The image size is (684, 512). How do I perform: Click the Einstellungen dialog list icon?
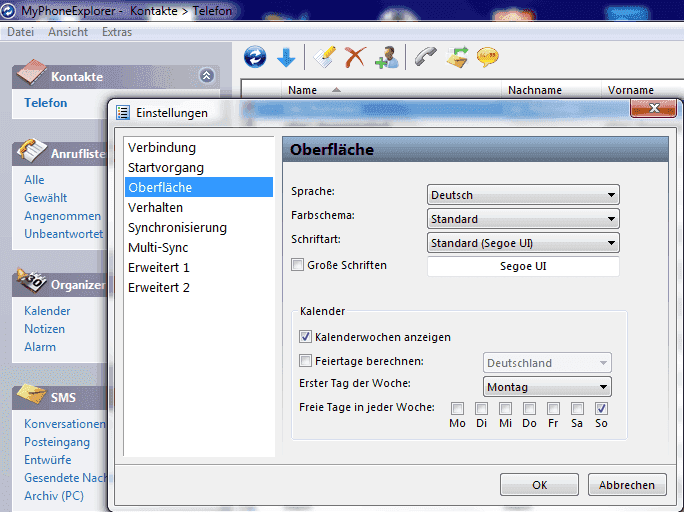(x=123, y=113)
